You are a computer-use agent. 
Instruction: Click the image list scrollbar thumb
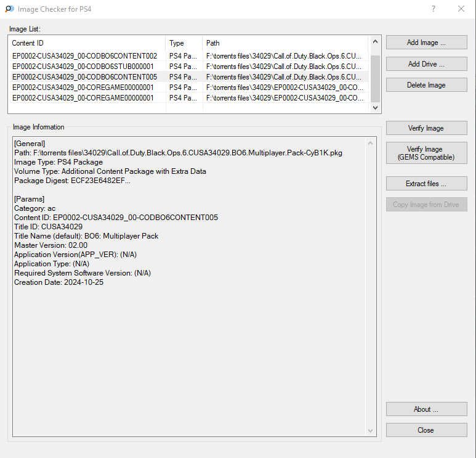pos(375,79)
